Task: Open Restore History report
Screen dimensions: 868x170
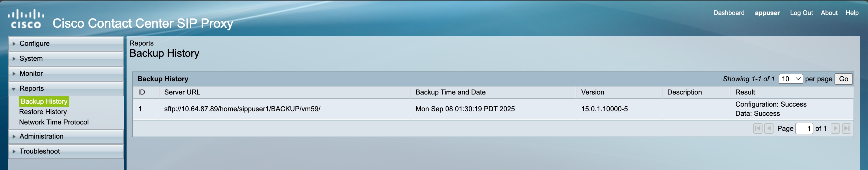Action: (x=43, y=112)
